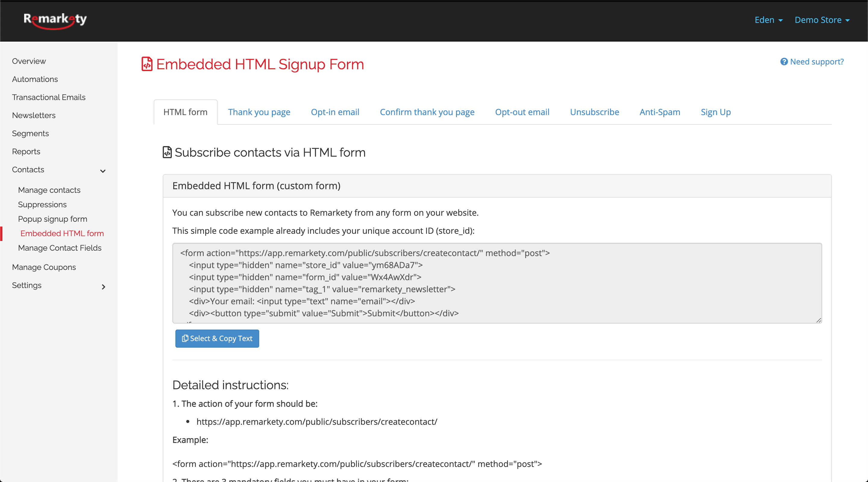Click the Settings sidebar item
This screenshot has height=482, width=868.
[x=27, y=285]
